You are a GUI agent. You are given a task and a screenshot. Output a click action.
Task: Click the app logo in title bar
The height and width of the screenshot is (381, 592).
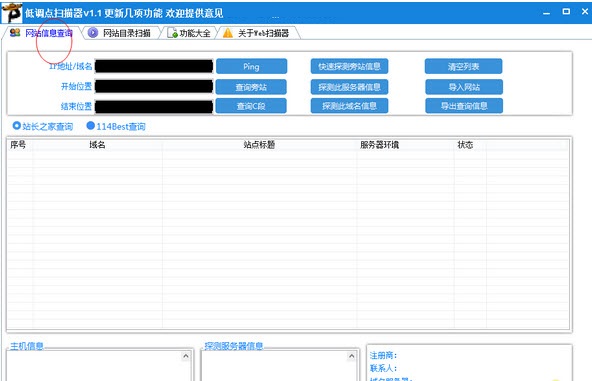(12, 13)
